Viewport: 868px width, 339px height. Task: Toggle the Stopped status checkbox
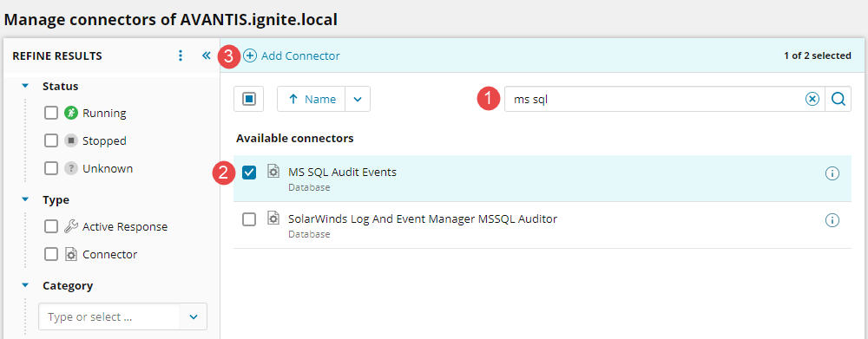[x=51, y=140]
